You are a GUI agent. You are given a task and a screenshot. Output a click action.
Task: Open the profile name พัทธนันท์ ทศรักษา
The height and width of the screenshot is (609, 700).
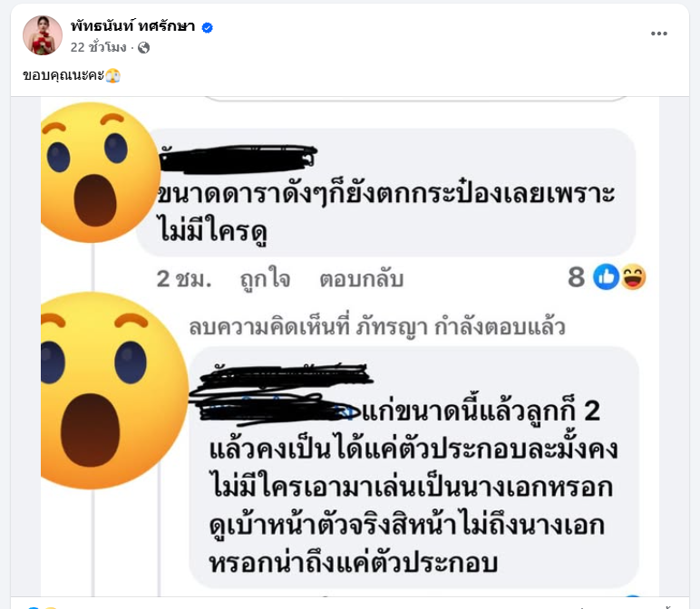point(132,26)
